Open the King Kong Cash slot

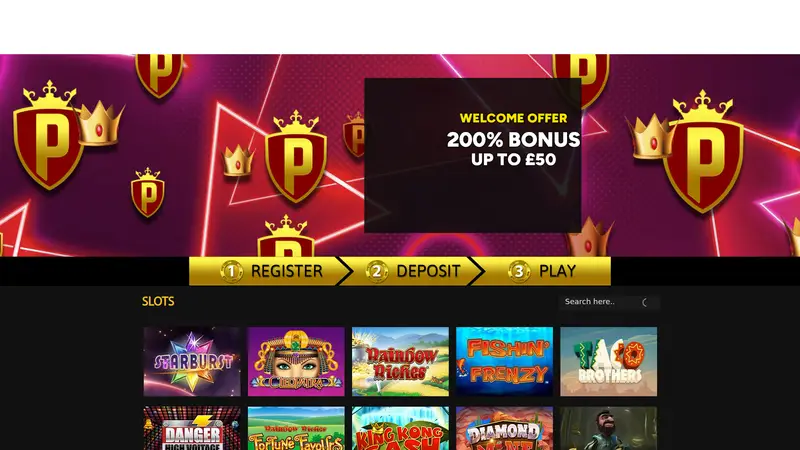coord(400,428)
